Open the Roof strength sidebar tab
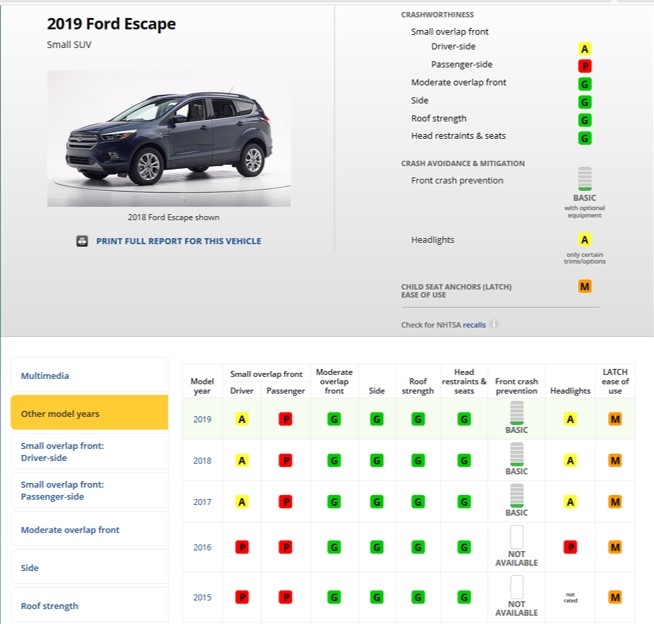This screenshot has width=654, height=624. pyautogui.click(x=89, y=605)
